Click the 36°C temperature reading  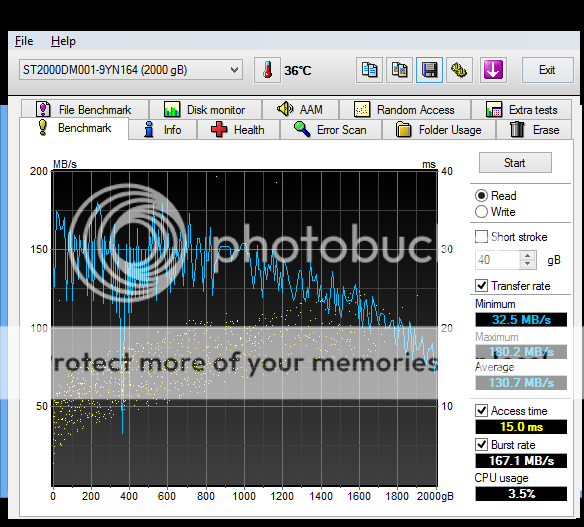(x=297, y=70)
